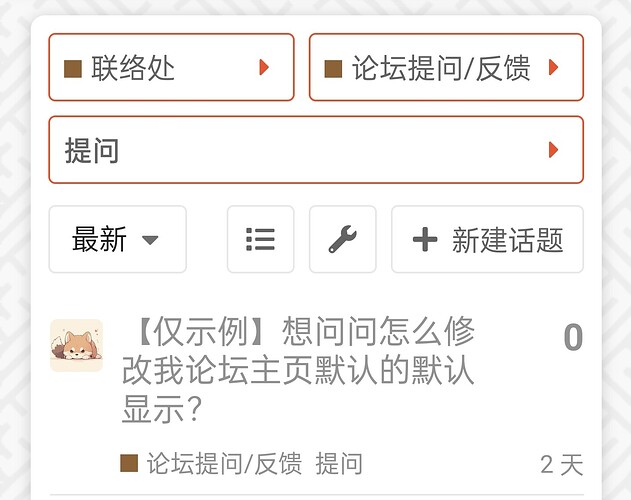
Task: Open topic 【仅示例】想问问怎么修改我论坛主页
Action: (298, 370)
